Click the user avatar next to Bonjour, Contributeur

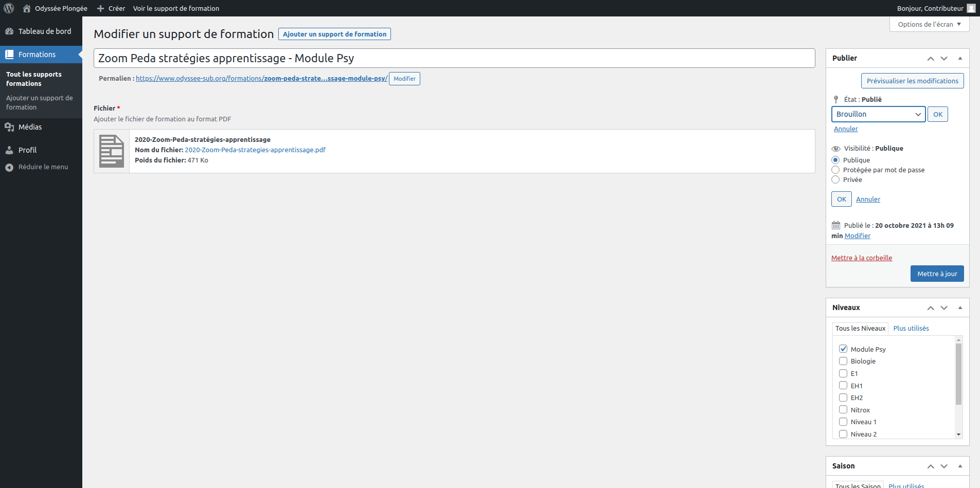971,8
